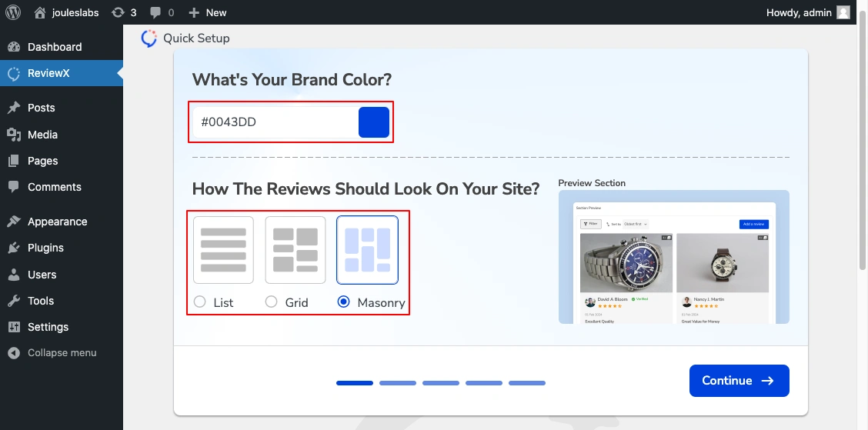Open Plugins menu item
Image resolution: width=868 pixels, height=430 pixels.
tap(62, 248)
